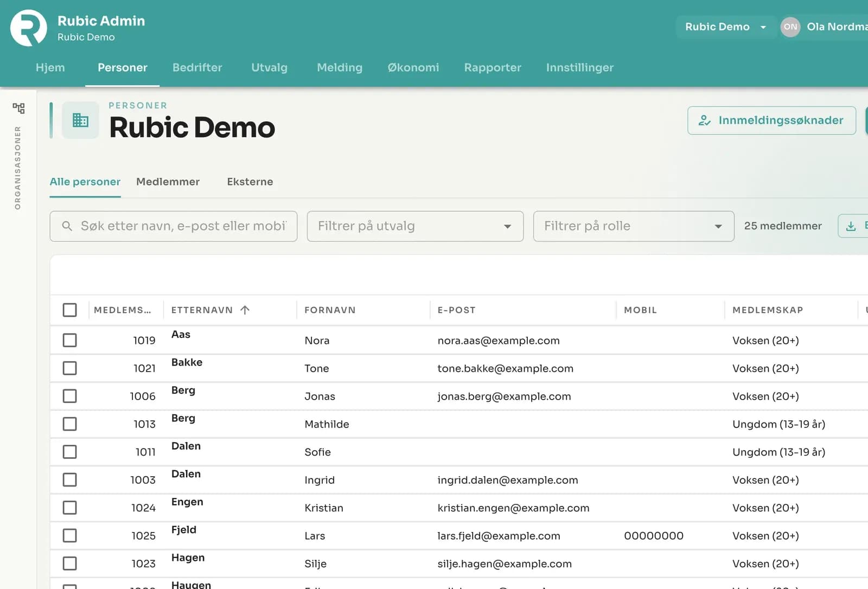This screenshot has width=868, height=589.
Task: Click the nora.aas@example.com email cell
Action: tap(499, 341)
